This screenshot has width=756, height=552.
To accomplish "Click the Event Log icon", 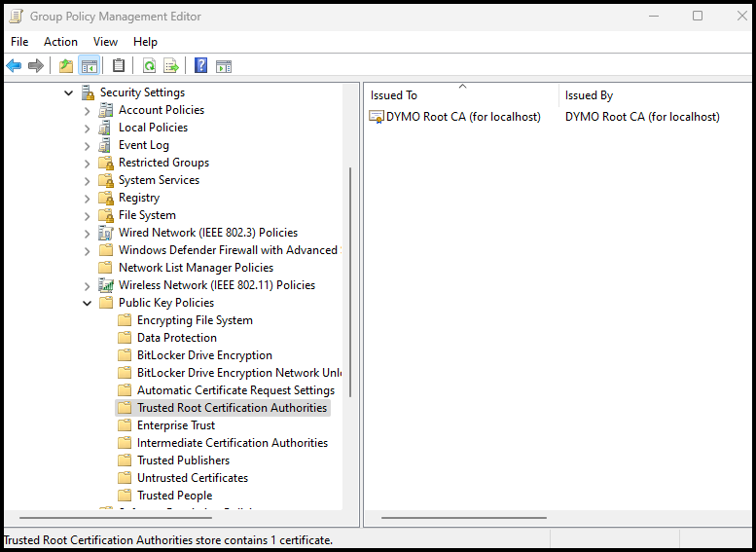I will click(x=105, y=145).
